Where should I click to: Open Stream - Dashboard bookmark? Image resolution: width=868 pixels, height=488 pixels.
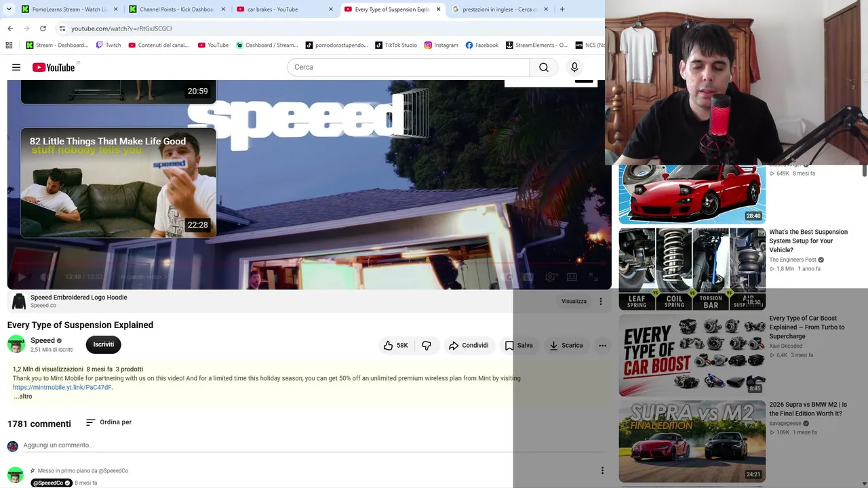(57, 45)
